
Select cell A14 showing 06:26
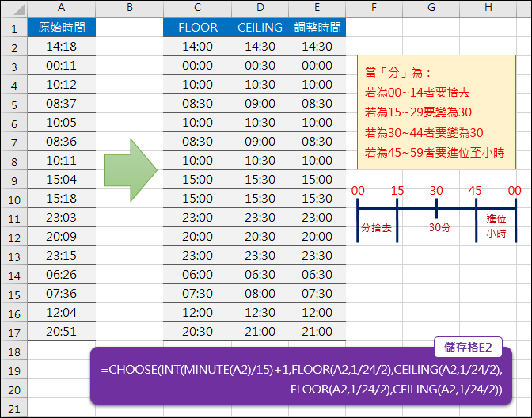click(62, 275)
